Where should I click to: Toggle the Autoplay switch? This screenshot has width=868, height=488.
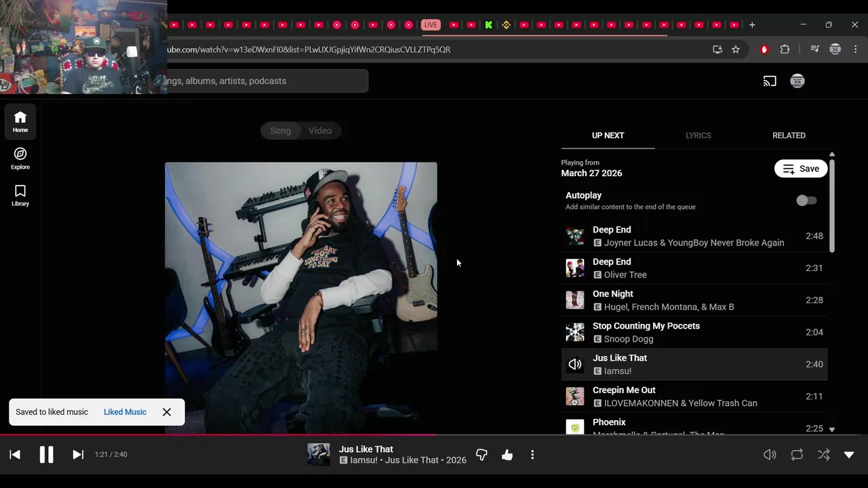[x=806, y=201]
